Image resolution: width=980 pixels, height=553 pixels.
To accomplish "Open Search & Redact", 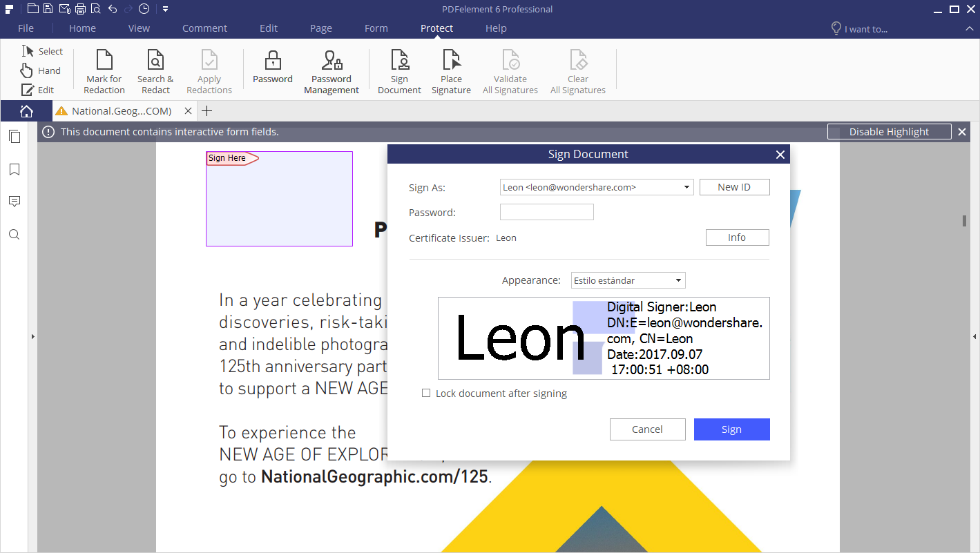I will [x=155, y=72].
